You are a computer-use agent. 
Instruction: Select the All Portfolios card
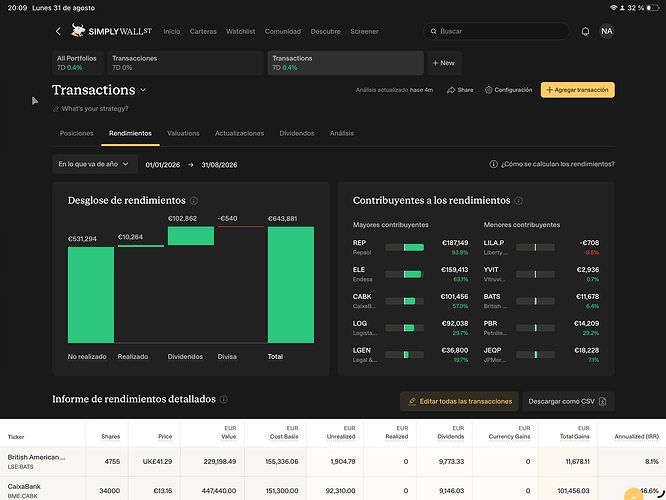coord(77,63)
